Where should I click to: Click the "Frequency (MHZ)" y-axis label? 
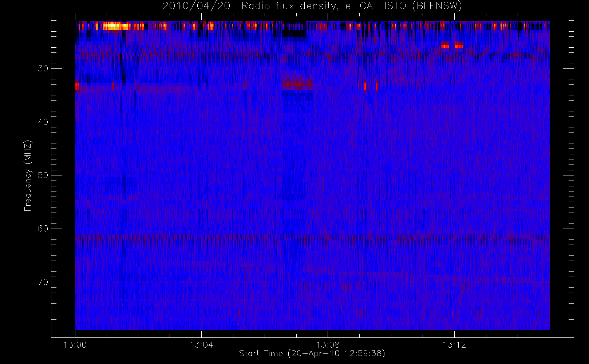(x=28, y=175)
